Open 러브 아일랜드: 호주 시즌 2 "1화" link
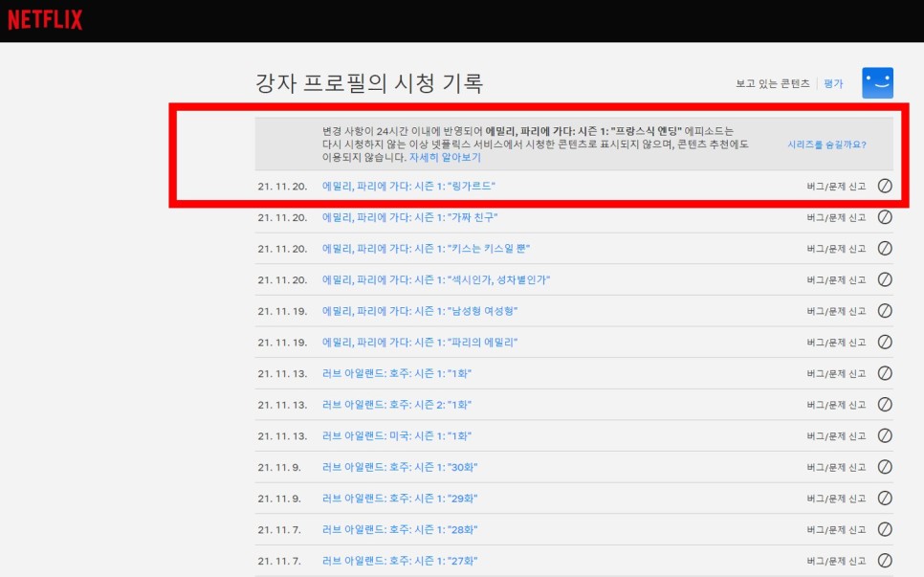This screenshot has width=924, height=577. tap(397, 405)
